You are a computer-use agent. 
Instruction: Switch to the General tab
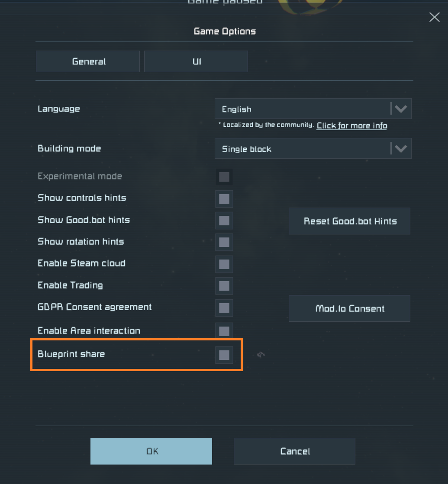pos(88,61)
